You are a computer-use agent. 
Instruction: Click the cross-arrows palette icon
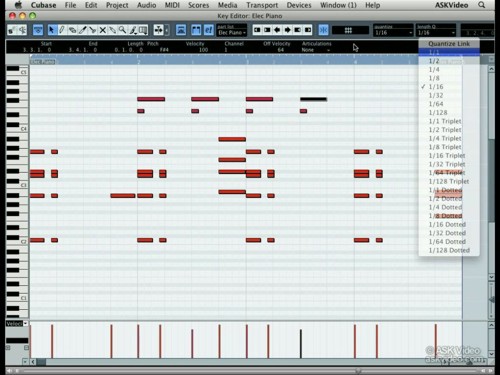[158, 30]
